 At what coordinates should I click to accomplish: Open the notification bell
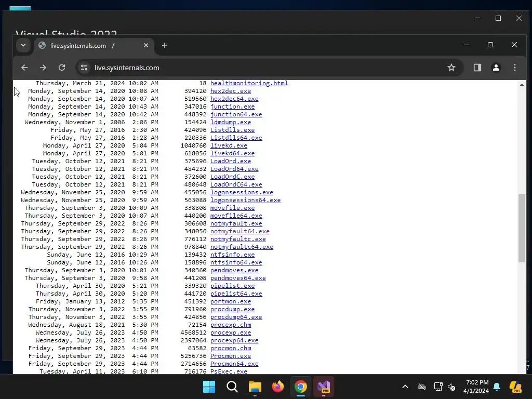(497, 387)
